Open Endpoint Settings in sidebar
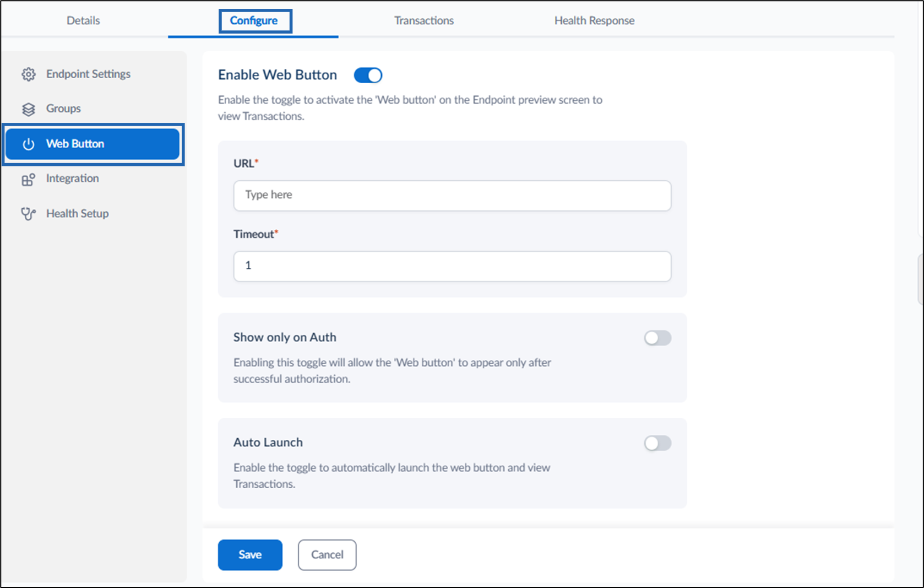Screen dimensions: 924x588 pyautogui.click(x=88, y=74)
